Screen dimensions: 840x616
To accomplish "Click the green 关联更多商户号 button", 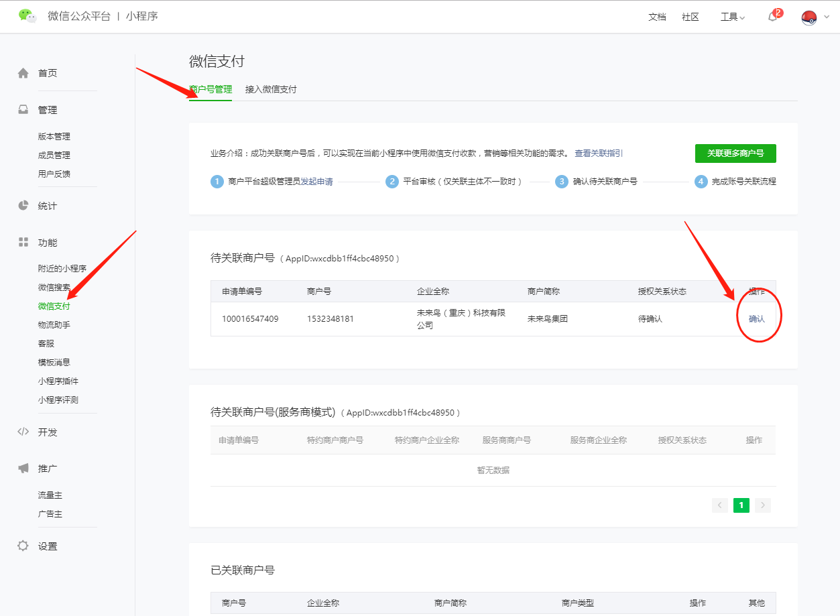I will [x=735, y=153].
